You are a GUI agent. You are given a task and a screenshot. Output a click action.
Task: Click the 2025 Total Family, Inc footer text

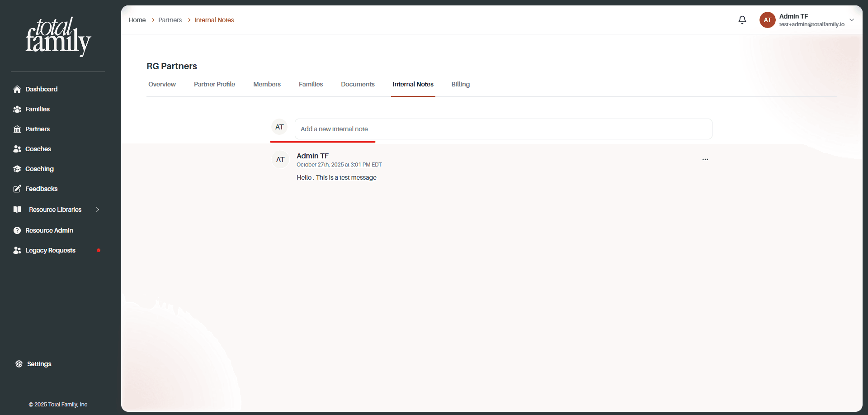[58, 405]
